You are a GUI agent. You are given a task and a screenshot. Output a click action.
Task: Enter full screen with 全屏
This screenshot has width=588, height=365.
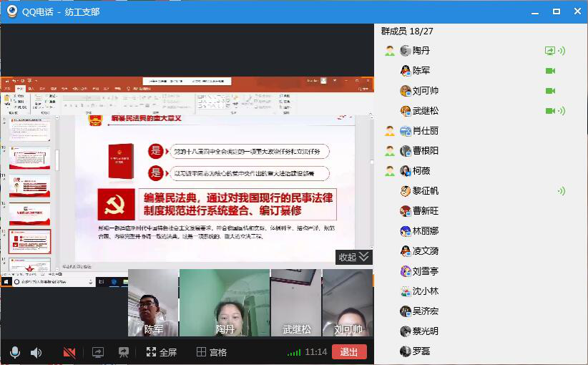pos(161,352)
